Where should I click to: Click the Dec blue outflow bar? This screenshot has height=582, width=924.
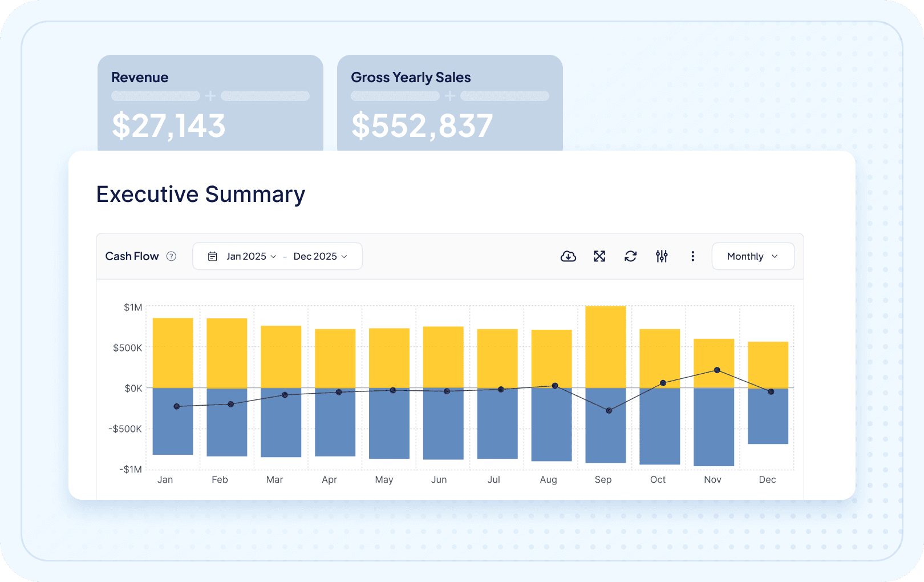768,416
